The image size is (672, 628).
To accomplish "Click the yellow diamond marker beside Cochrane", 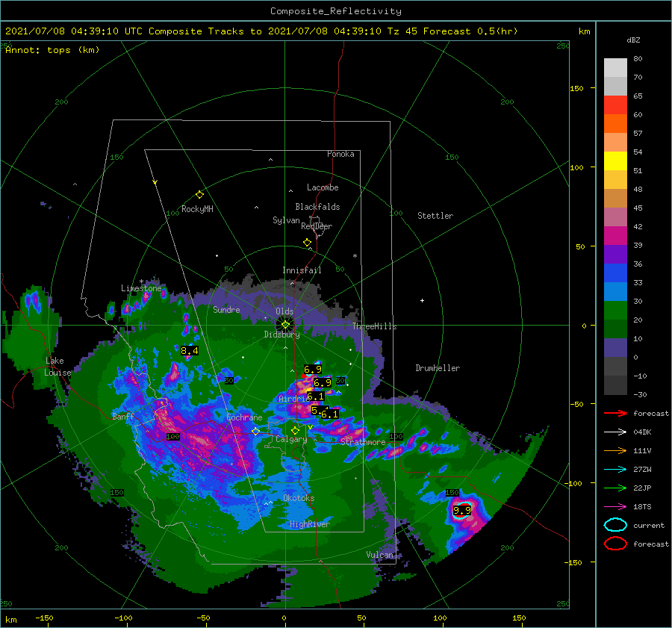I will point(255,431).
